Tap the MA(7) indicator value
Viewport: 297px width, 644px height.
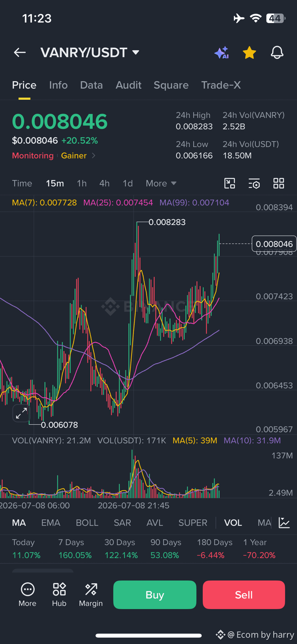(44, 203)
